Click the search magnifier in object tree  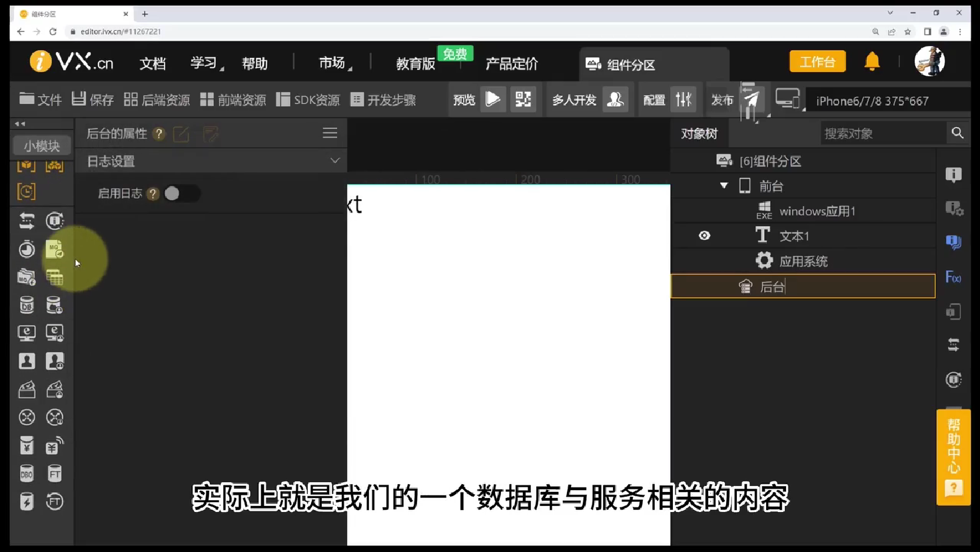pos(957,133)
